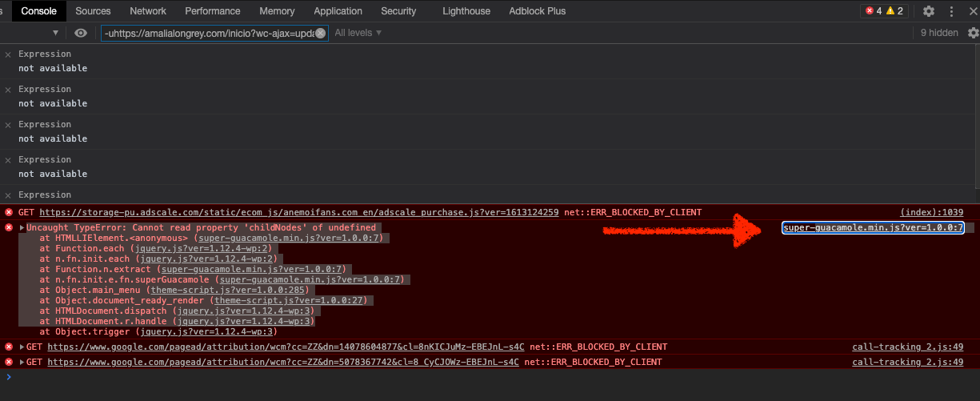The width and height of the screenshot is (980, 401).
Task: Switch to the Sources tab
Action: [x=93, y=11]
